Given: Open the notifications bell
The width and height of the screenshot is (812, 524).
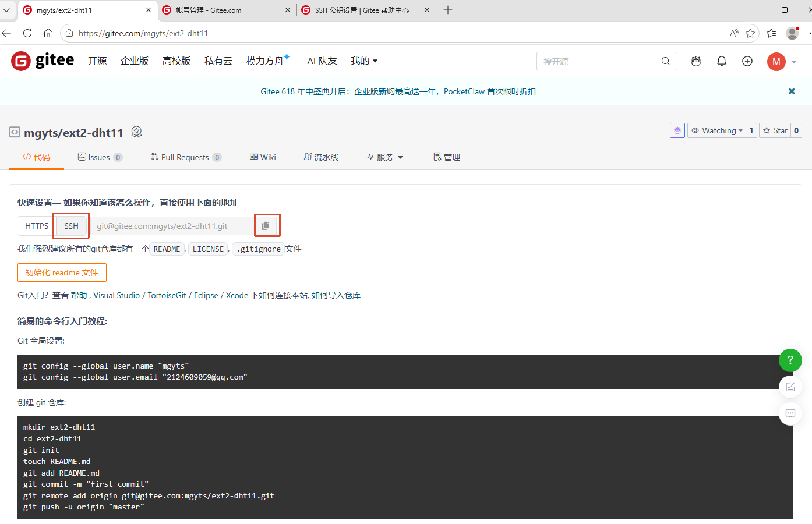Looking at the screenshot, I should (x=722, y=61).
